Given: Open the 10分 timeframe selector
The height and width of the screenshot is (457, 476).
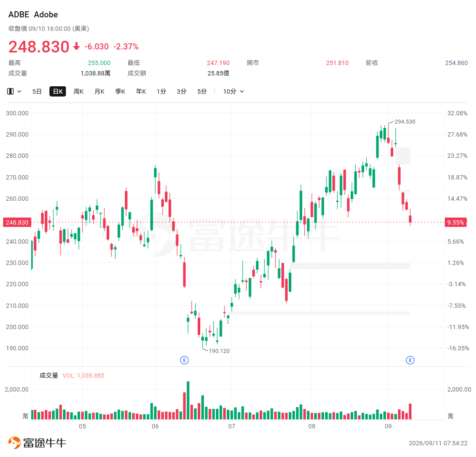Looking at the screenshot, I should 233,91.
